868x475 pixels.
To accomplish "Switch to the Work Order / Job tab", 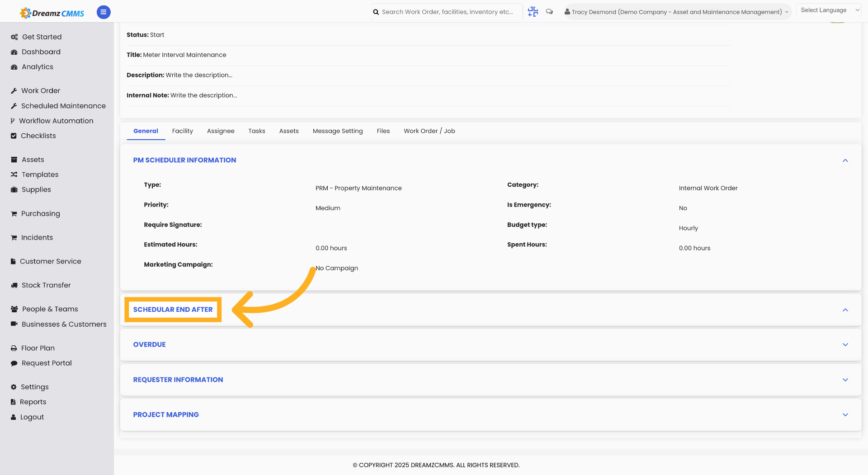I will point(429,131).
